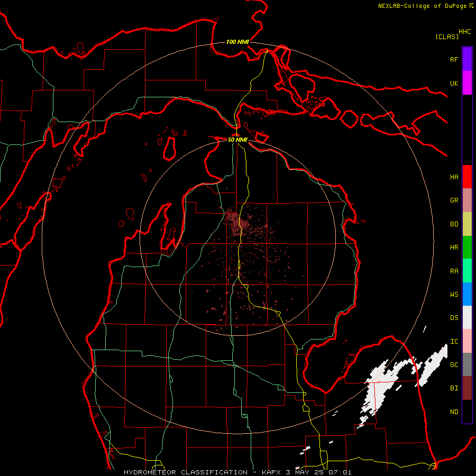This screenshot has height=476, width=476.
Task: Click the RA light green legend swatch
Action: tap(467, 271)
